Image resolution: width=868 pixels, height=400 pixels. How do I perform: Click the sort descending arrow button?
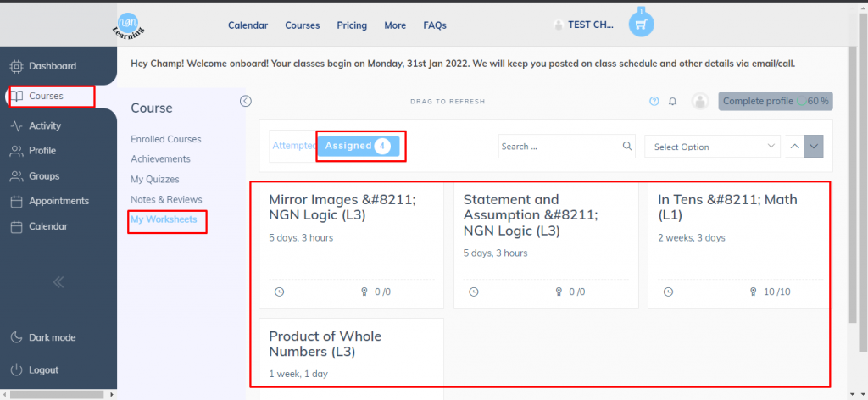tap(814, 147)
